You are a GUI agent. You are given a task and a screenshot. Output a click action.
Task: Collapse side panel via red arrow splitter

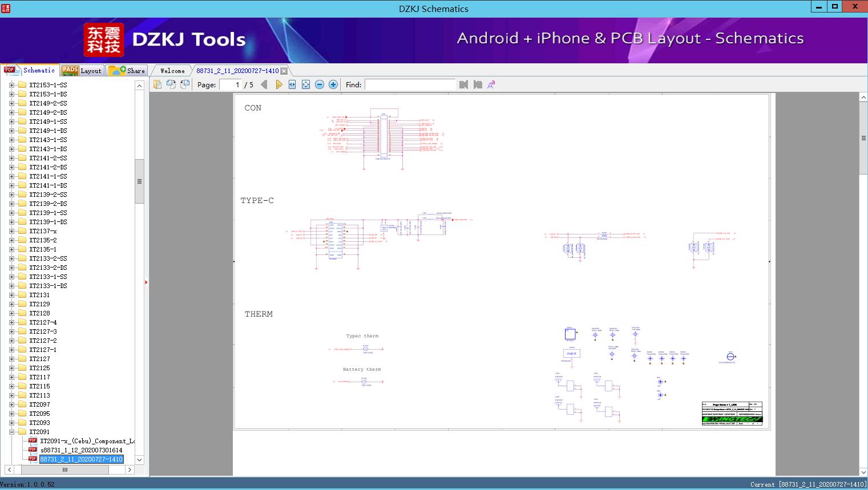146,282
